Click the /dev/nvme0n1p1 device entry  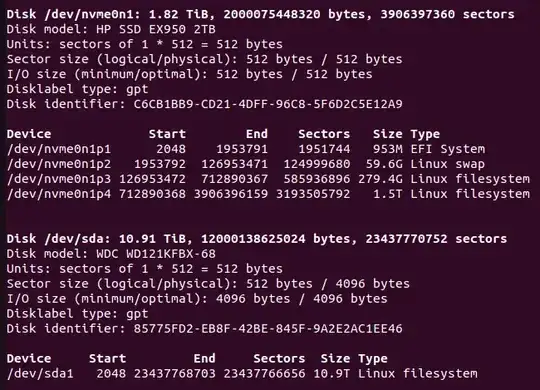pyautogui.click(x=59, y=149)
